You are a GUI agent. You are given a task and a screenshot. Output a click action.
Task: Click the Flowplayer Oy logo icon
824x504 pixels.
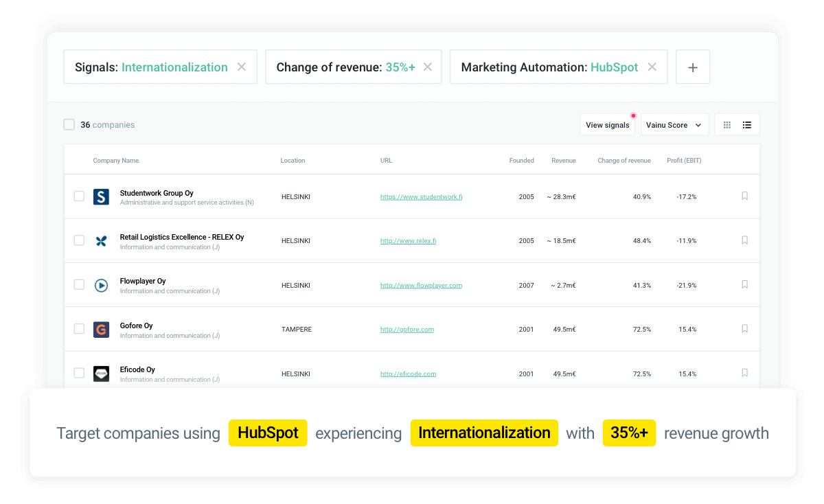(x=101, y=286)
